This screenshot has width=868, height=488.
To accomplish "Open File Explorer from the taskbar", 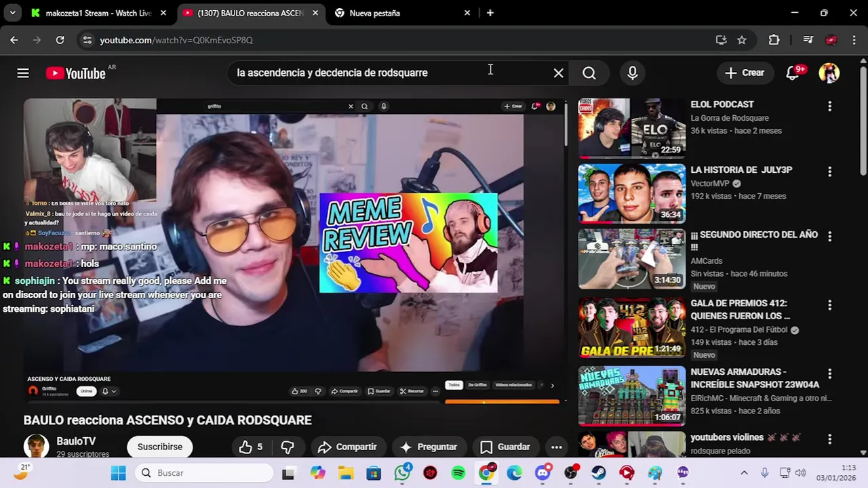I will (x=346, y=473).
